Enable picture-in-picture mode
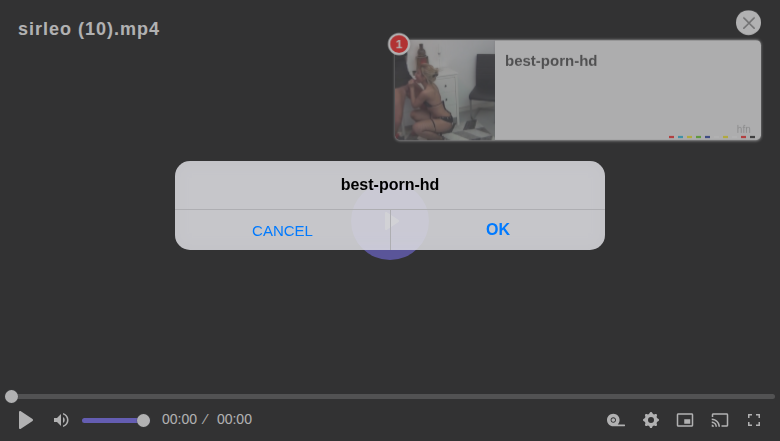This screenshot has height=441, width=780. click(x=685, y=420)
